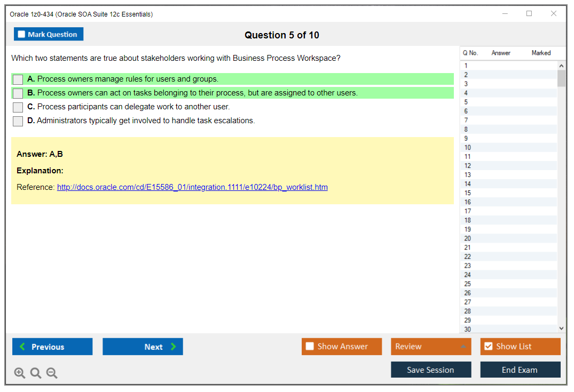Check option C about delegating work
Screen dimensions: 574x392
click(x=18, y=107)
